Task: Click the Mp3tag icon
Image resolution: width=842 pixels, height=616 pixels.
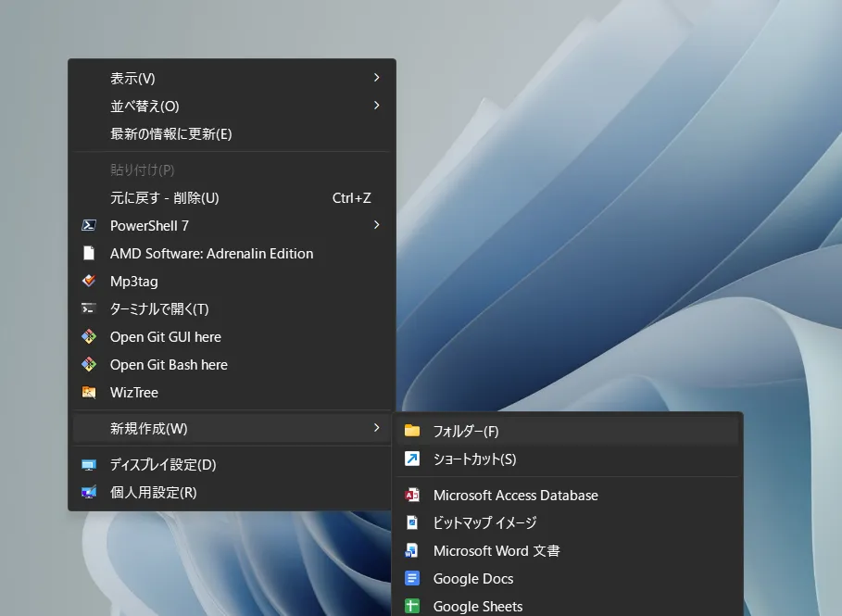Action: (x=89, y=281)
